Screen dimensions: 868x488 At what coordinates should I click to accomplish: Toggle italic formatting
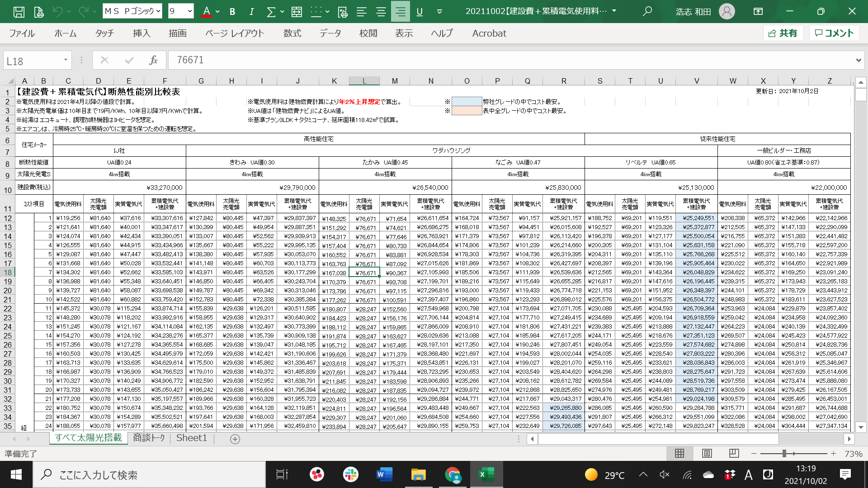251,12
